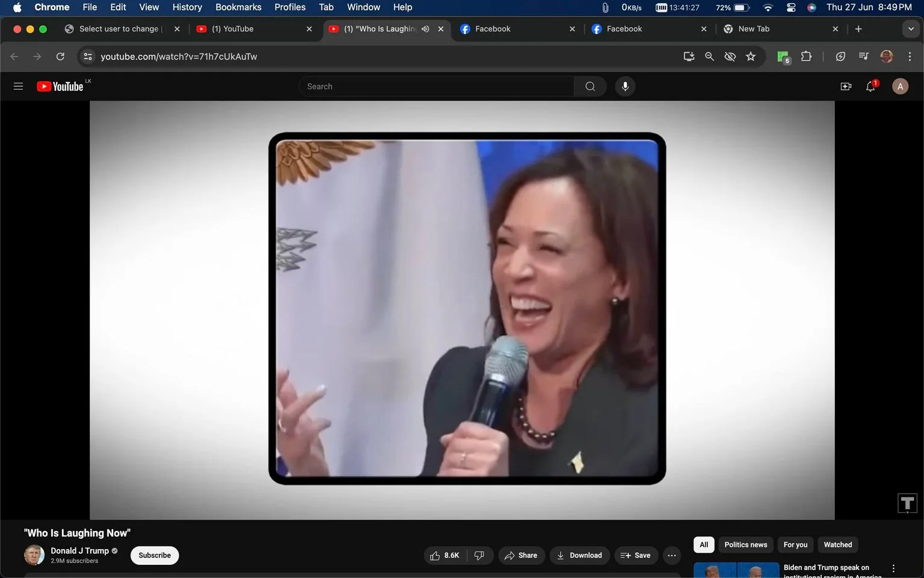The width and height of the screenshot is (924, 578).
Task: Open the Donald J Trump channel name link
Action: (79, 550)
